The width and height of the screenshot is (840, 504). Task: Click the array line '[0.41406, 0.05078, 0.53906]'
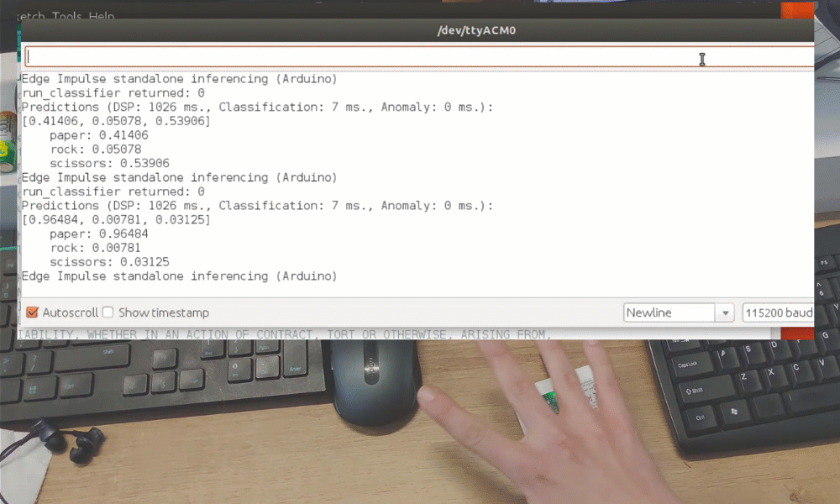116,121
